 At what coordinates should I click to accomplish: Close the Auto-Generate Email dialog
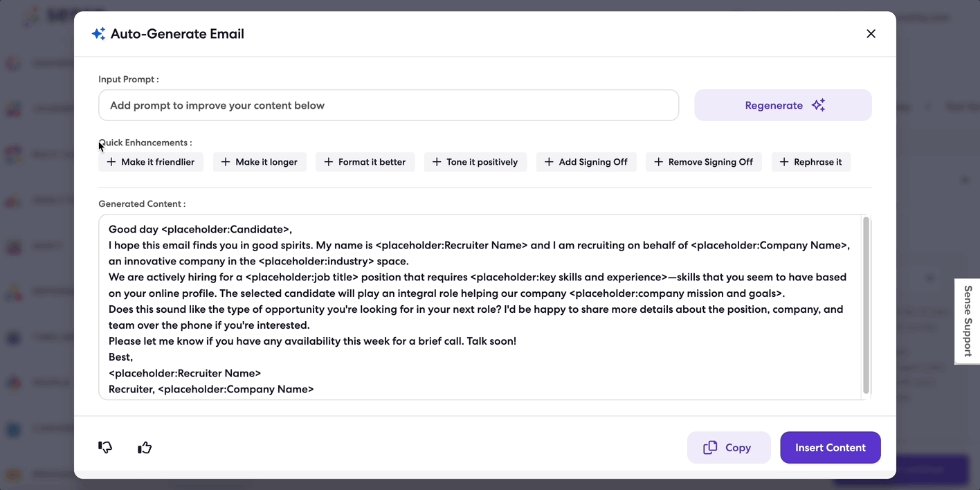point(871,34)
